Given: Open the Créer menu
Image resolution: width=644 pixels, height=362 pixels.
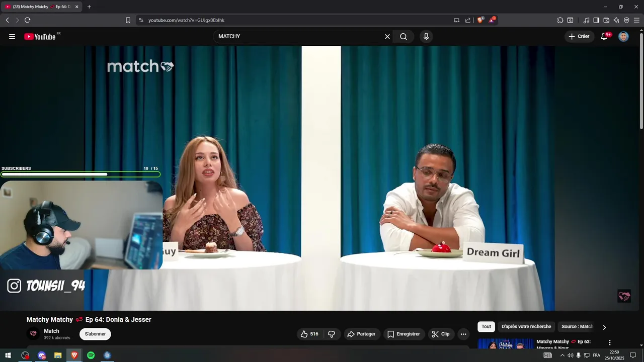Looking at the screenshot, I should point(579,37).
